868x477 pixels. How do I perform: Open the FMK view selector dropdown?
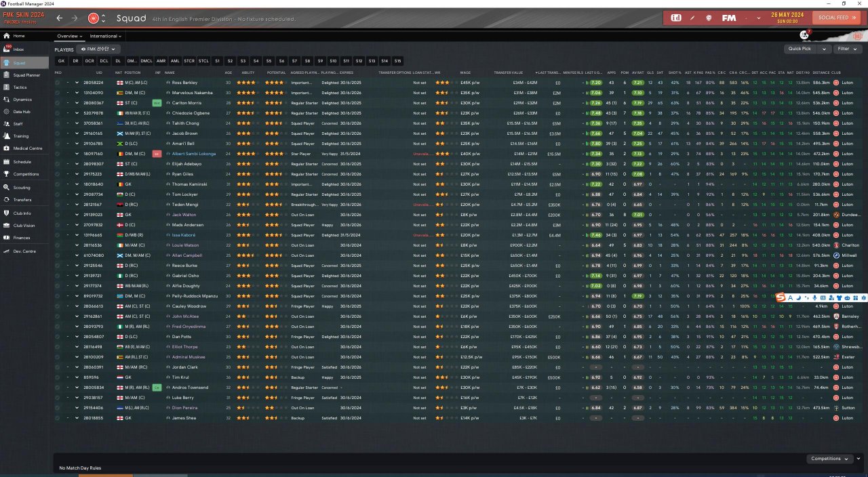pyautogui.click(x=100, y=49)
